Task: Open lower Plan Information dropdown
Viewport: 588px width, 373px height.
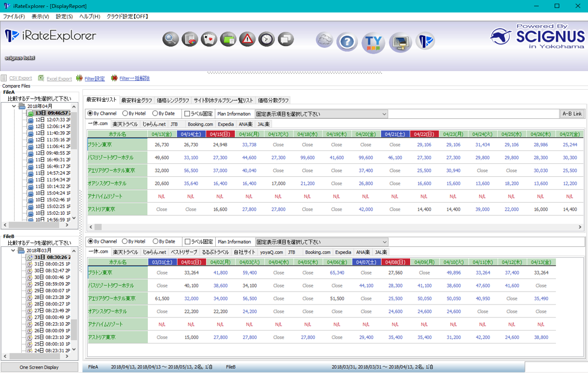Action: pos(321,242)
